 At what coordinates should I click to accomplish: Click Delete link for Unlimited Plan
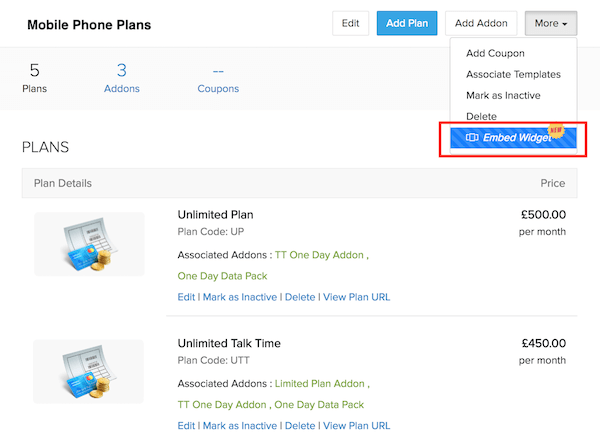pos(300,297)
